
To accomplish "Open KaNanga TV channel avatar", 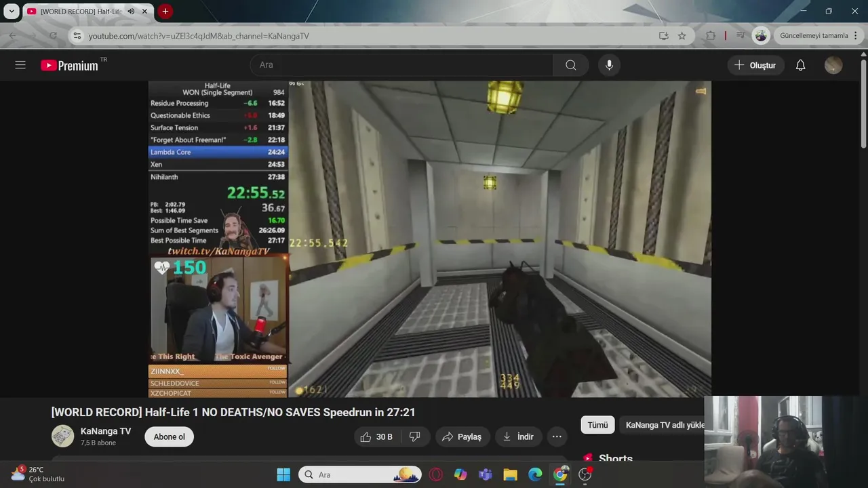I will 63,436.
